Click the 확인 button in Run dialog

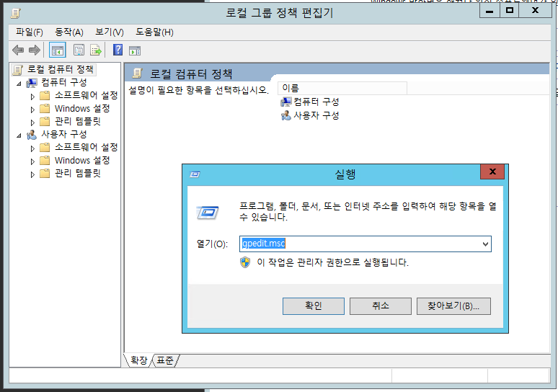314,306
